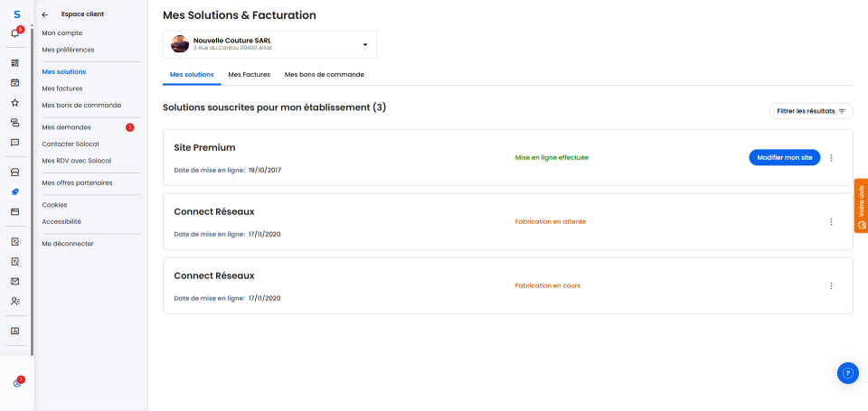Viewport: 868px width, 411px height.
Task: Open the three-dot menu for Site Premium
Action: pos(831,157)
